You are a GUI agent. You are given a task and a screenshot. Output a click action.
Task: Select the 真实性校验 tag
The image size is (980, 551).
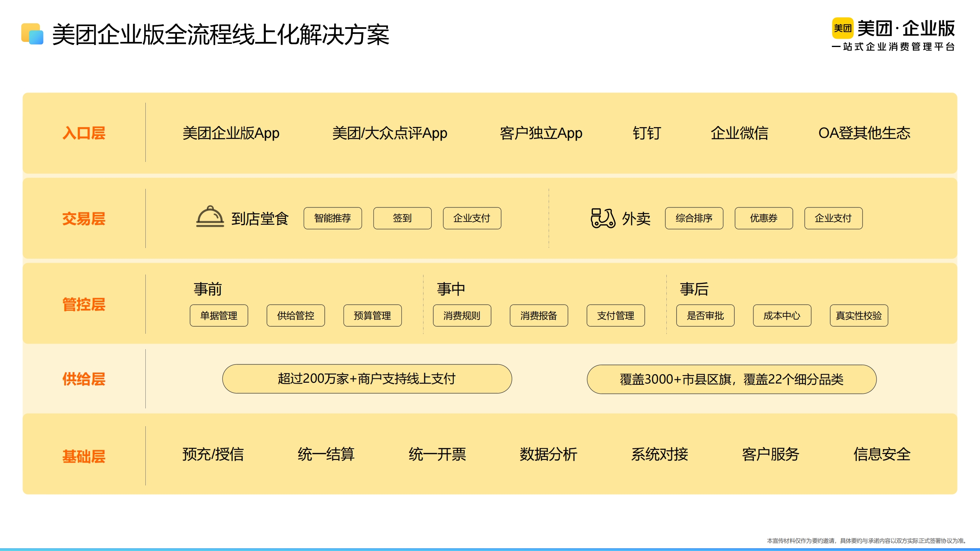pyautogui.click(x=859, y=315)
